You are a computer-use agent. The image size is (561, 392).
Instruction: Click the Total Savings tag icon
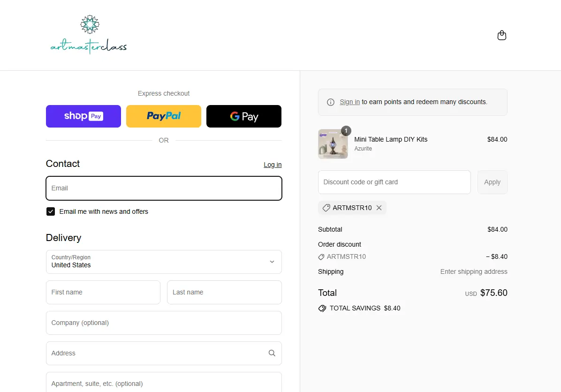tap(322, 309)
